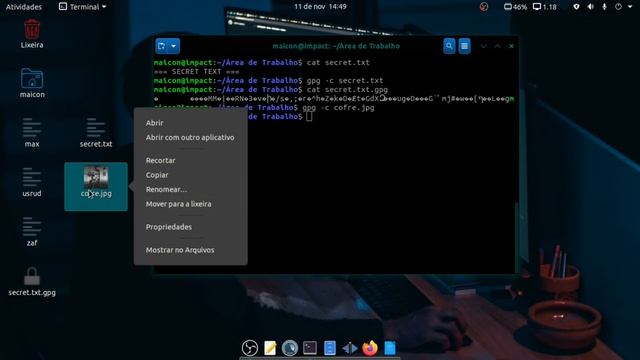Open the round blue app in the dock
Image resolution: width=640 pixels, height=360 pixels.
coord(290,348)
